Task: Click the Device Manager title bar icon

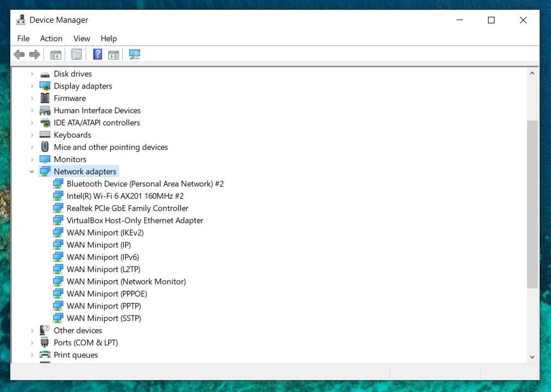Action: coord(21,20)
